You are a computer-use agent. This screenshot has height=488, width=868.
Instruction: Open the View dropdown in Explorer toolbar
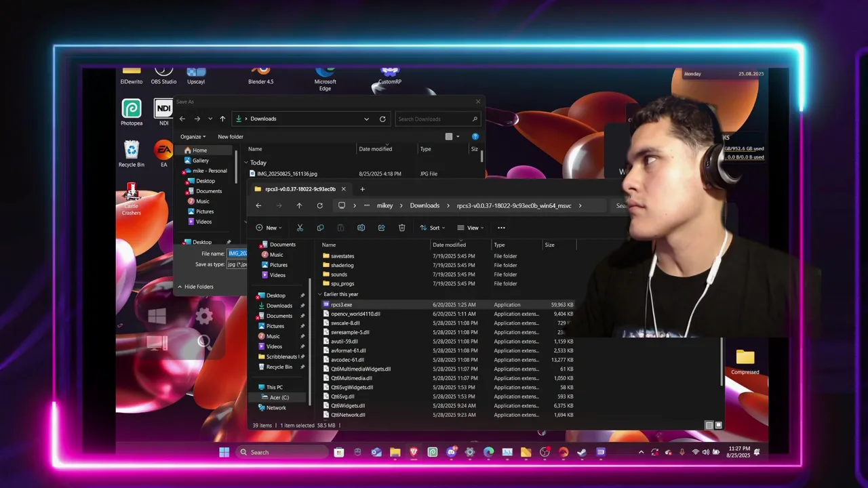[x=471, y=228]
